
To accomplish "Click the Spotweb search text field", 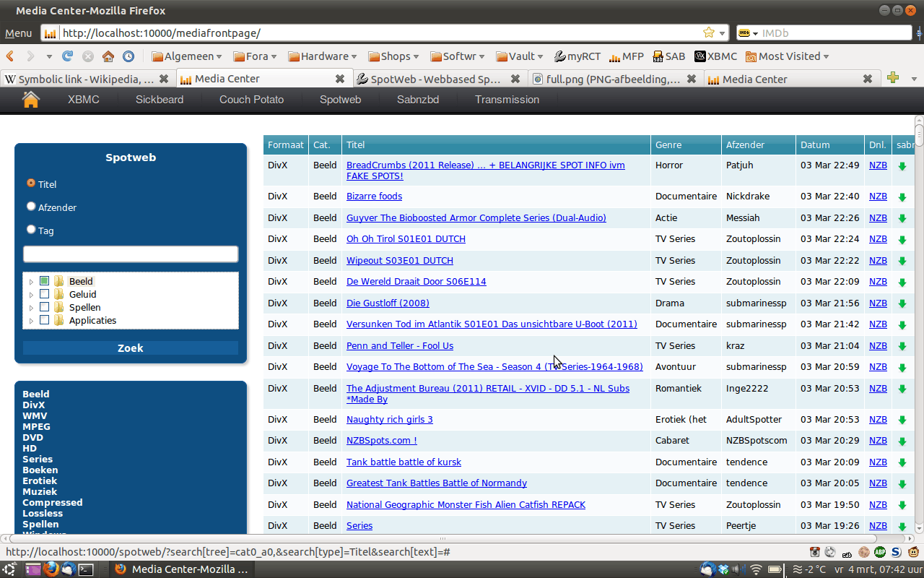I will click(x=131, y=254).
